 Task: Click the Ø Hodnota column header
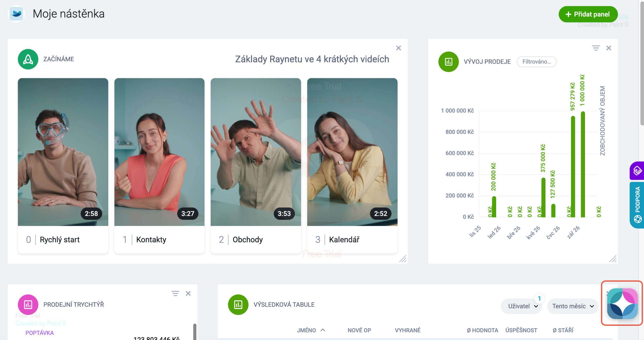point(482,330)
